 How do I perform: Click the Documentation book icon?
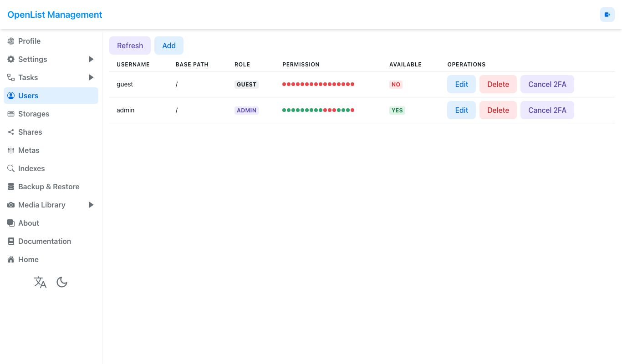point(11,241)
